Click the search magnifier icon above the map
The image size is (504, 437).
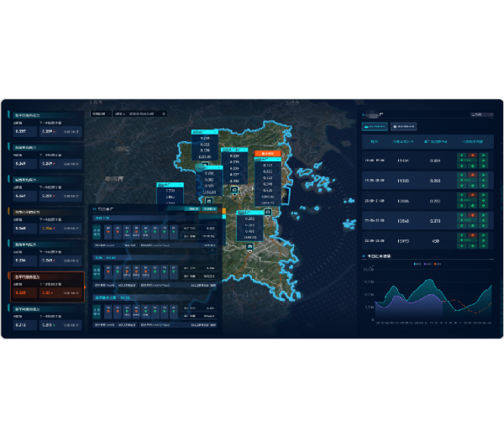click(164, 113)
